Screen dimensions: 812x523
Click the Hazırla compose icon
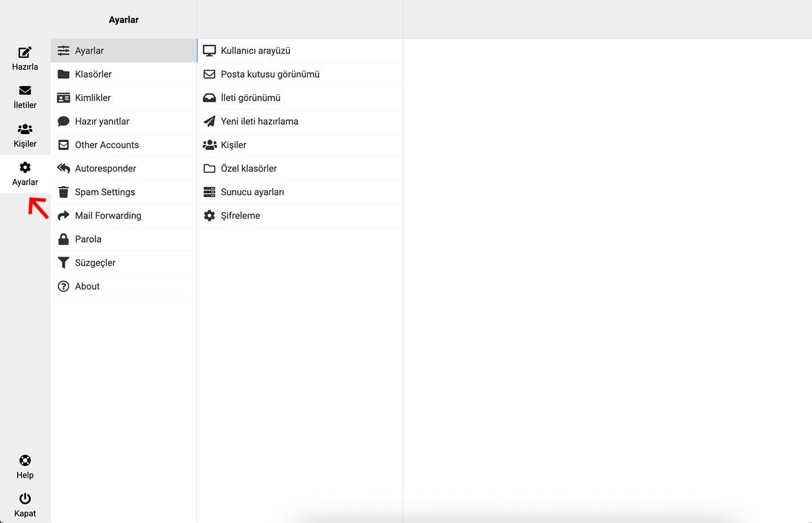pos(25,53)
